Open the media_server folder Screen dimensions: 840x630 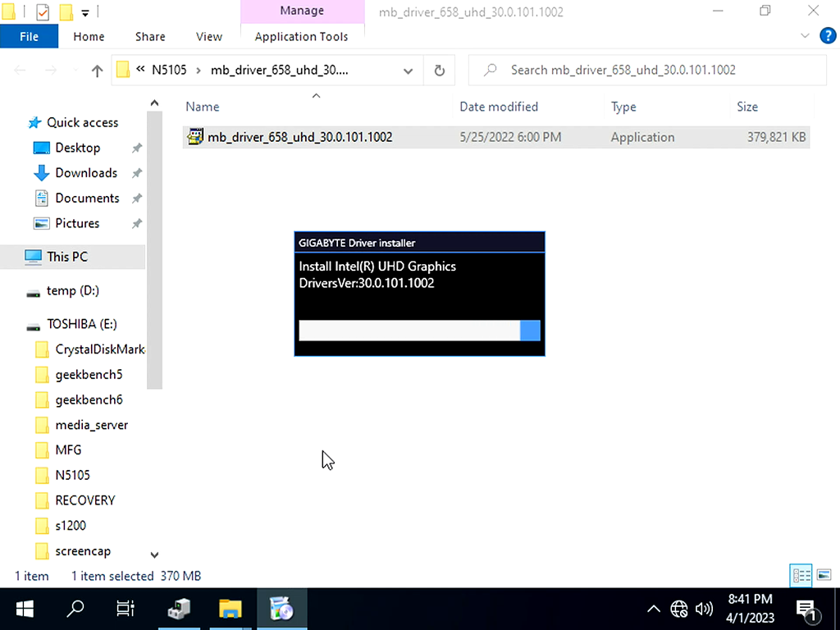[91, 425]
